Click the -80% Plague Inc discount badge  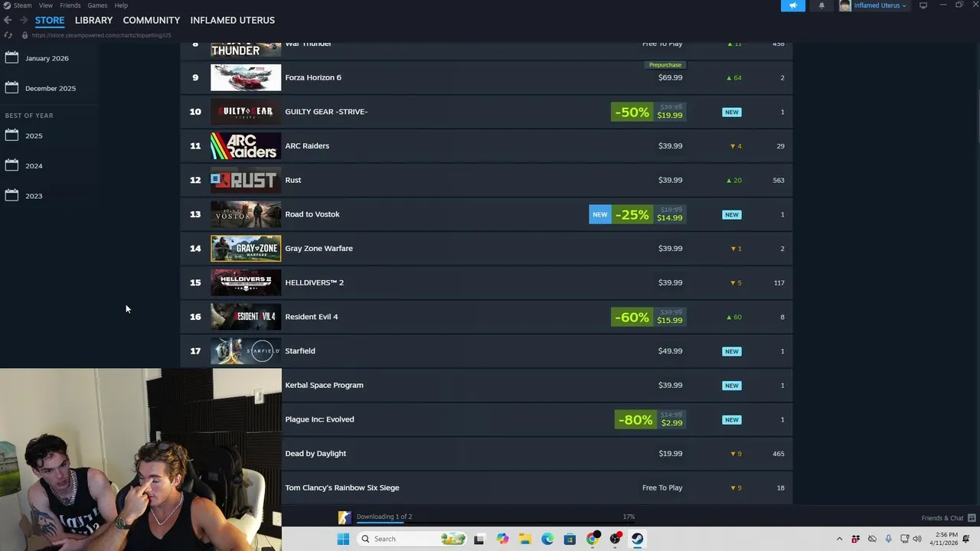click(x=635, y=419)
